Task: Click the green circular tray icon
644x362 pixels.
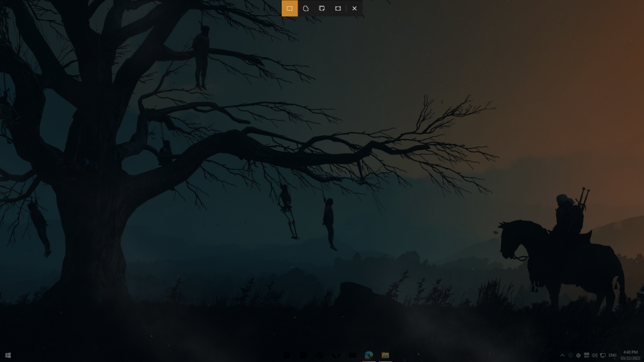Action: coord(570,356)
